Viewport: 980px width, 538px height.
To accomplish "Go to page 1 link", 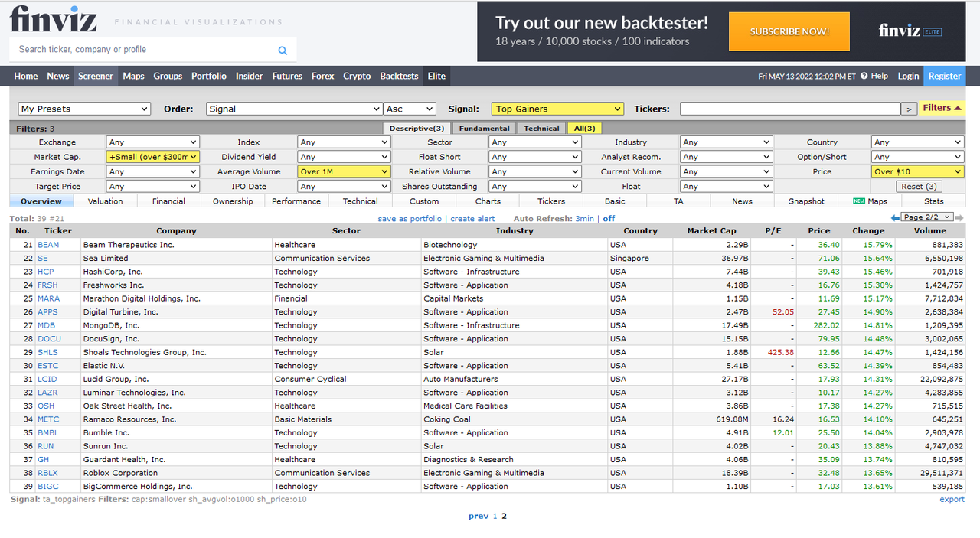I will 495,517.
